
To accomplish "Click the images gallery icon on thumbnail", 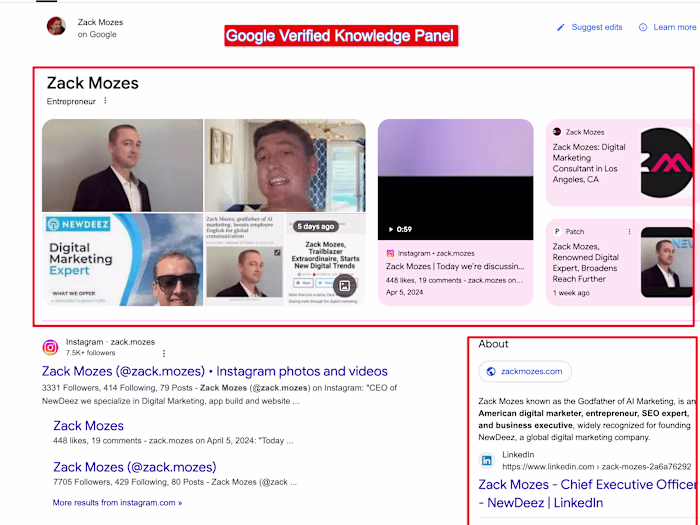I will tap(345, 286).
